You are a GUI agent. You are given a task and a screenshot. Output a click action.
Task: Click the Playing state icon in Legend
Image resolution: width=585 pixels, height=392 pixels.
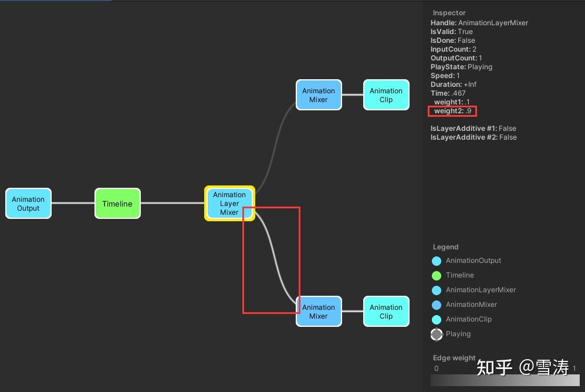coord(437,334)
